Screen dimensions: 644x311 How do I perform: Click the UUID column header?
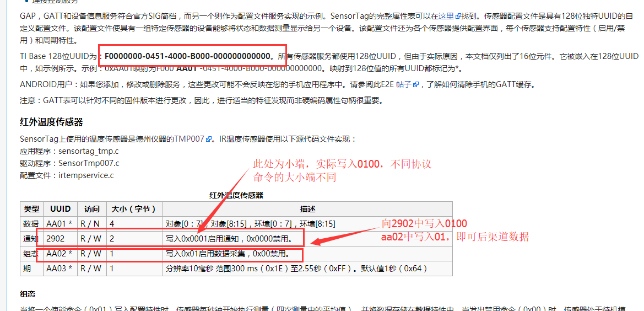[x=60, y=209]
